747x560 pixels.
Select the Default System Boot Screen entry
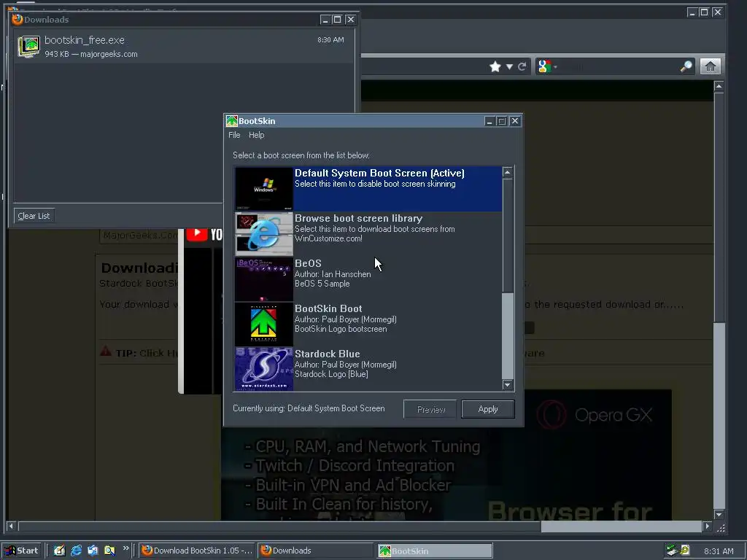[368, 189]
